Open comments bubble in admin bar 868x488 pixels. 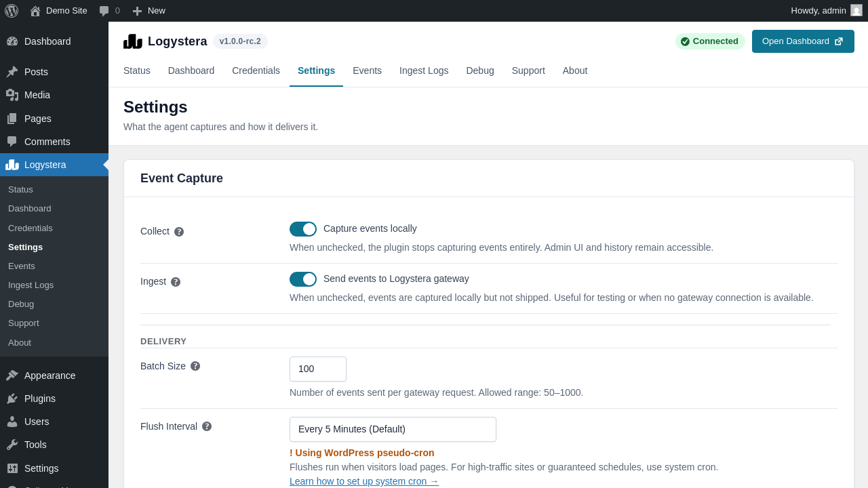[x=104, y=11]
